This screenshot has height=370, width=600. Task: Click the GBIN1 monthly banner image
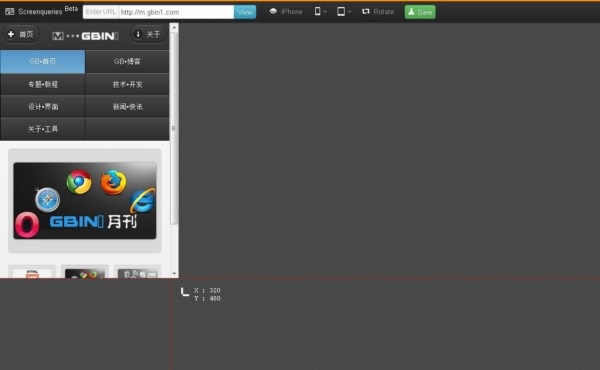click(x=85, y=201)
